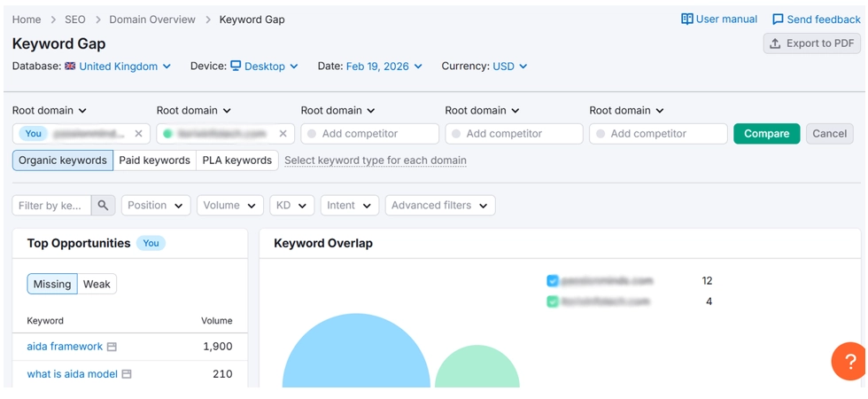Remove the green competitor domain with its X icon
The width and height of the screenshot is (868, 399).
(x=283, y=134)
